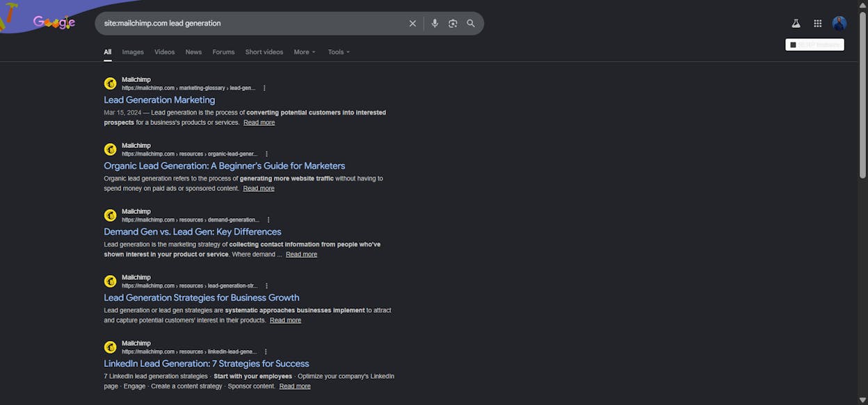Open Demand Gen vs. Lead Gen: Key Differences
Viewport: 868px width, 405px height.
point(193,232)
